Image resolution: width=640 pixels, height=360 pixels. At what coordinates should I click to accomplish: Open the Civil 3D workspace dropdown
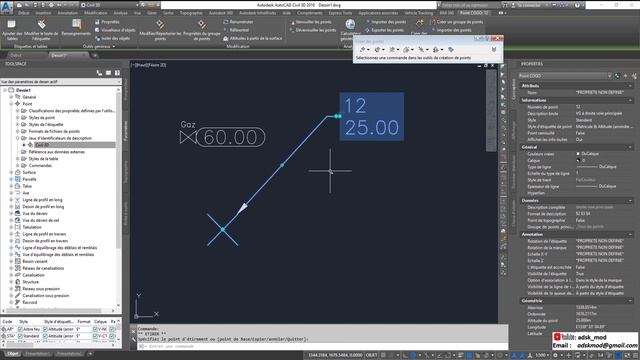click(109, 5)
